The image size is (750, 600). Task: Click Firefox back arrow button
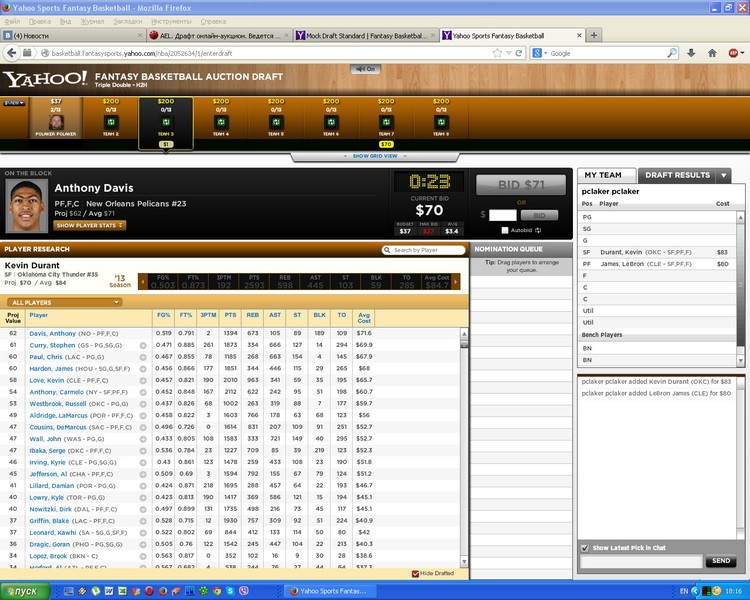pyautogui.click(x=11, y=53)
